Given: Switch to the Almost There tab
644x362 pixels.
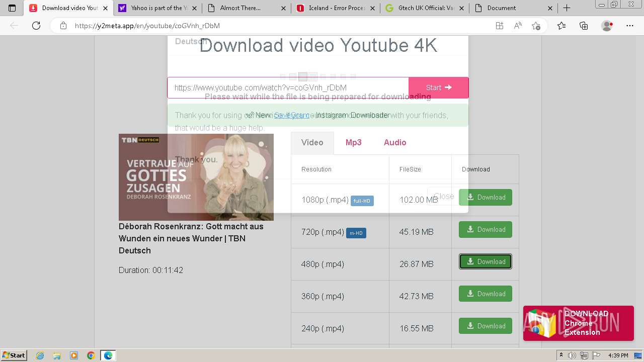Looking at the screenshot, I should [x=247, y=8].
